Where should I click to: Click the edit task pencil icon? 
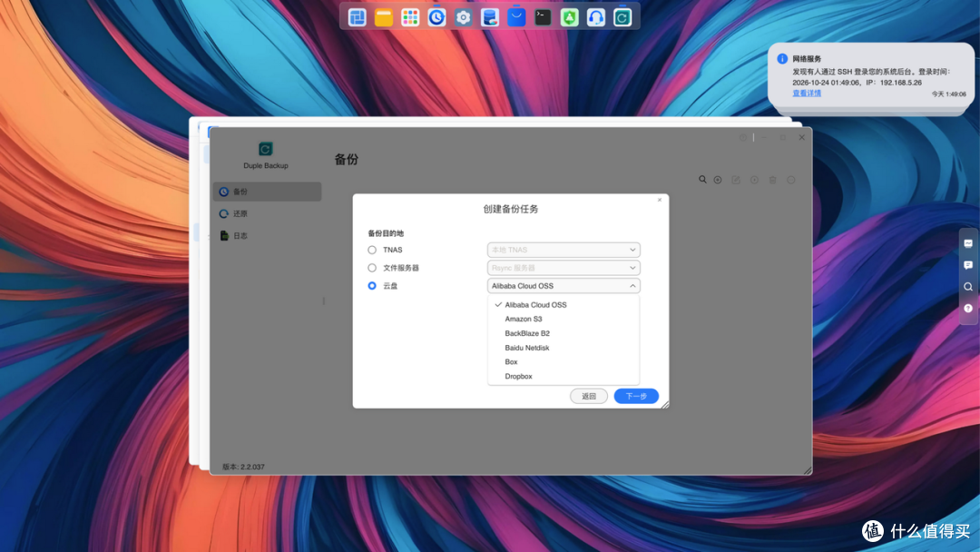(736, 180)
